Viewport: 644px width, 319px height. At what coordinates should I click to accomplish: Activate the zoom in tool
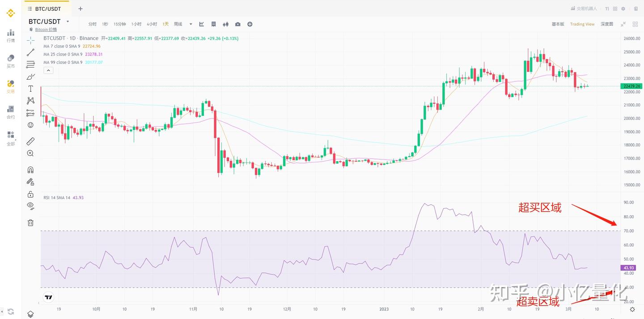30,153
